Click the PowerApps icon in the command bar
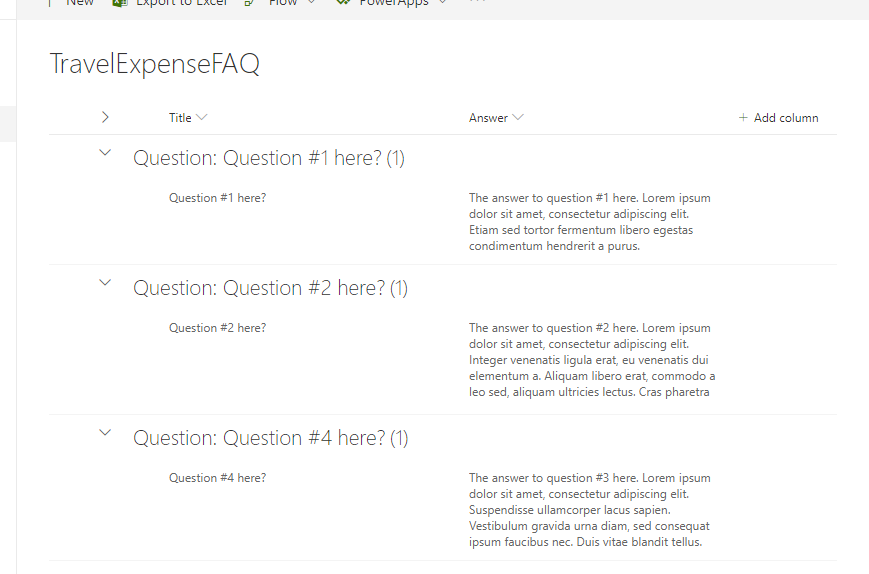 [343, 2]
